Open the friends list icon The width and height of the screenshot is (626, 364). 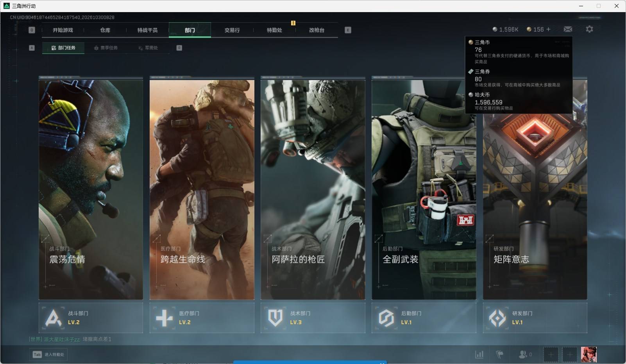[525, 354]
